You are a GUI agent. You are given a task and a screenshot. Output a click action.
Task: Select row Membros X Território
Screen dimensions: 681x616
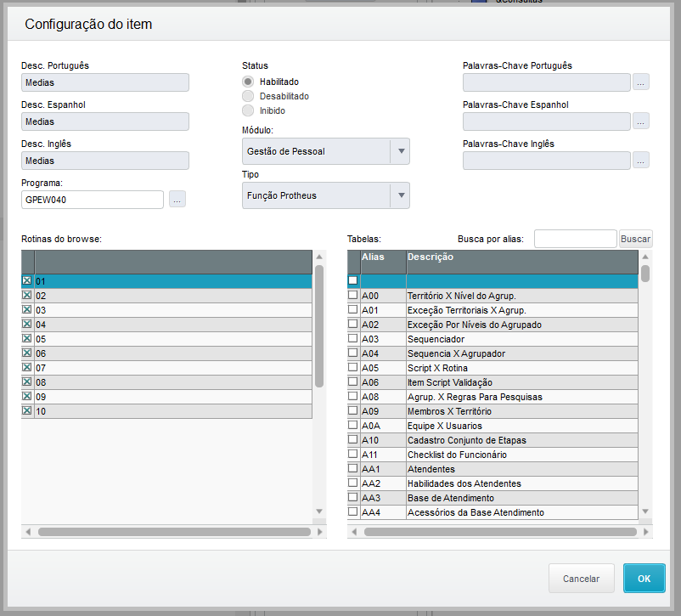(493, 411)
